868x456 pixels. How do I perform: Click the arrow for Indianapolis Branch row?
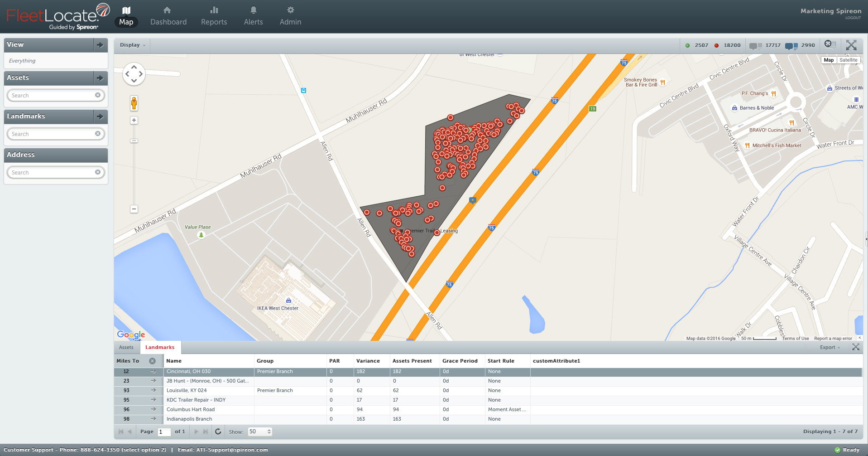153,419
